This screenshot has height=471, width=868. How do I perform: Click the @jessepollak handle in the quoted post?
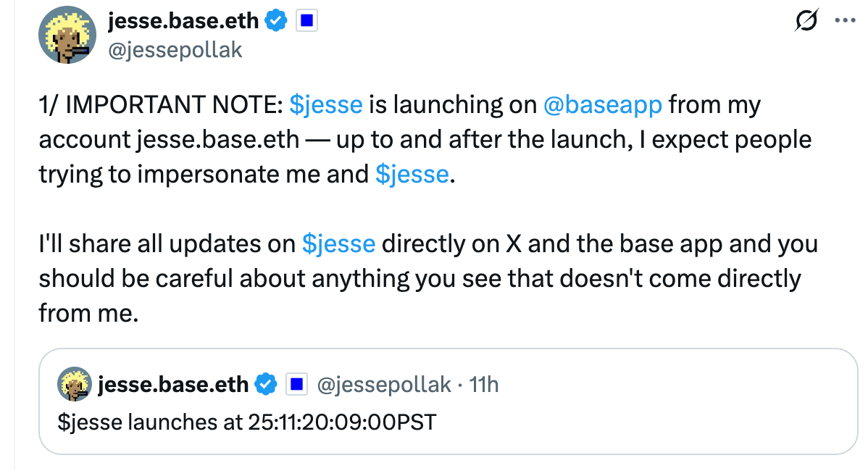click(x=384, y=384)
